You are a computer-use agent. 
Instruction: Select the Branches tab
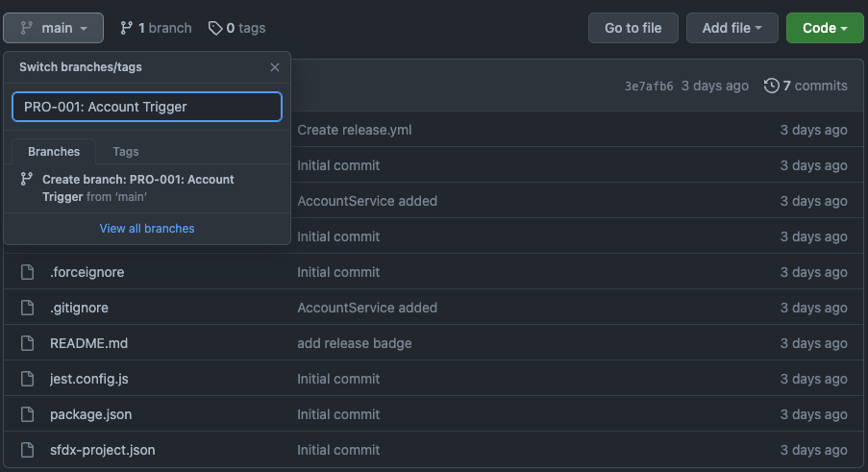coord(54,152)
